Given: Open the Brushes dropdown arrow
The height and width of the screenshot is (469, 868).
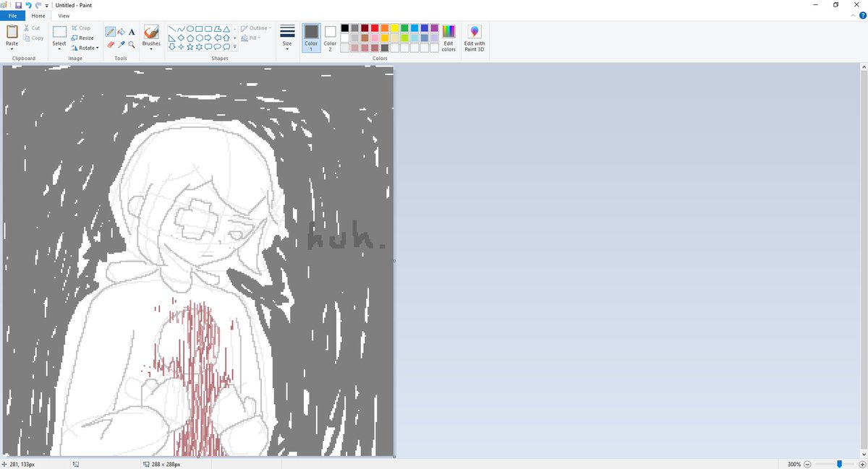Looking at the screenshot, I should [151, 49].
